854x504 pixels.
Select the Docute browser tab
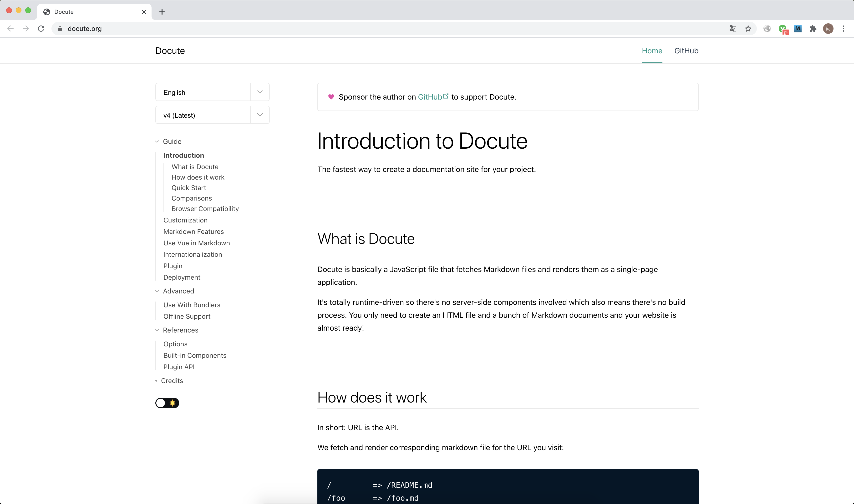pos(94,12)
